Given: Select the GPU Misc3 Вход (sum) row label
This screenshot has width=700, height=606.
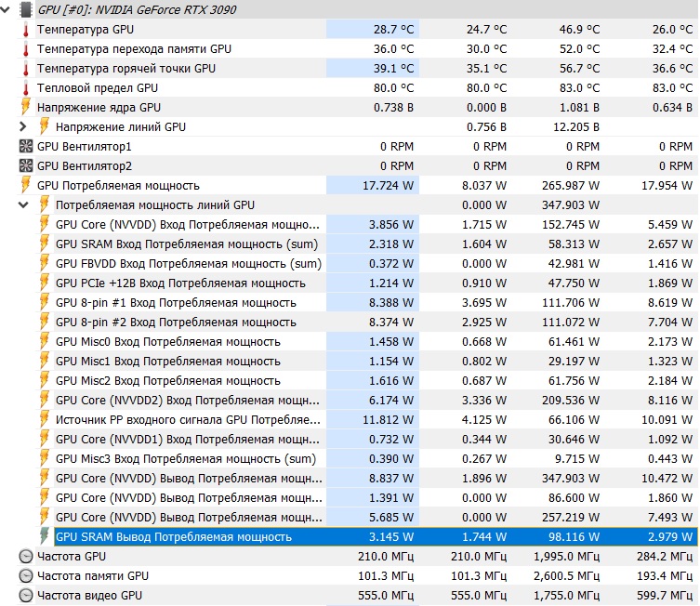Looking at the screenshot, I should (186, 459).
